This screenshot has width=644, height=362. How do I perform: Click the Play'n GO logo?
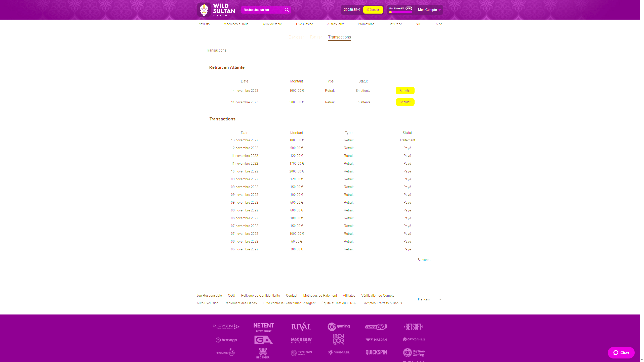(376, 327)
